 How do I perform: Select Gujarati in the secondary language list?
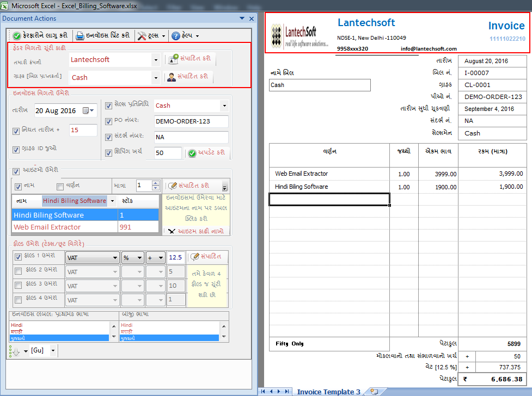coord(169,338)
